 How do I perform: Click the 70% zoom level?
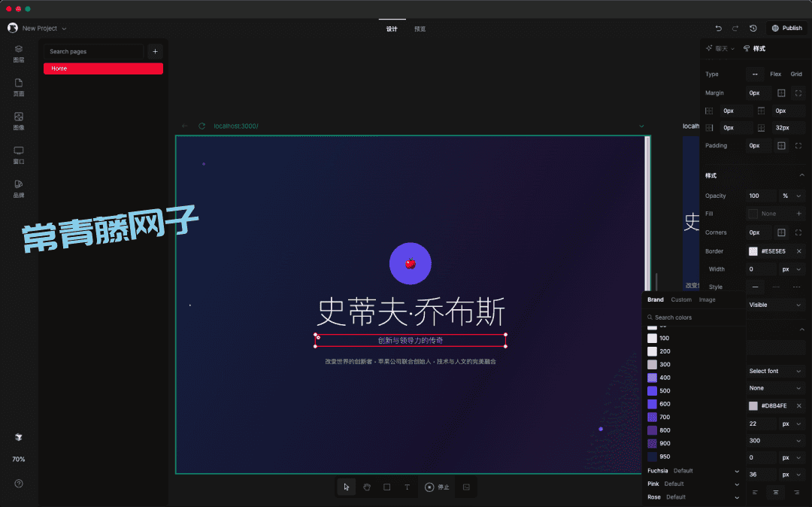tap(19, 460)
